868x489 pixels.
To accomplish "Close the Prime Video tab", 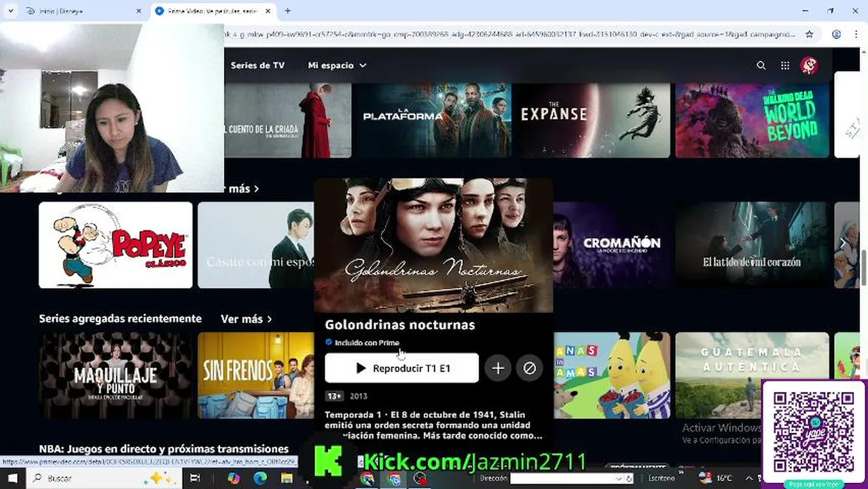I will pyautogui.click(x=268, y=11).
